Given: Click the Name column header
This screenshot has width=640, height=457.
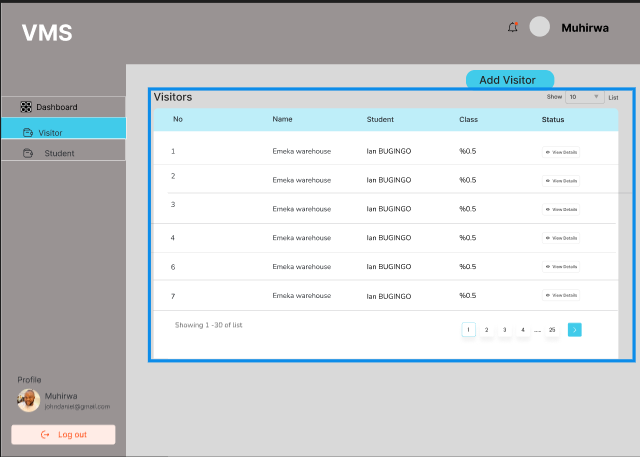Looking at the screenshot, I should (x=282, y=120).
